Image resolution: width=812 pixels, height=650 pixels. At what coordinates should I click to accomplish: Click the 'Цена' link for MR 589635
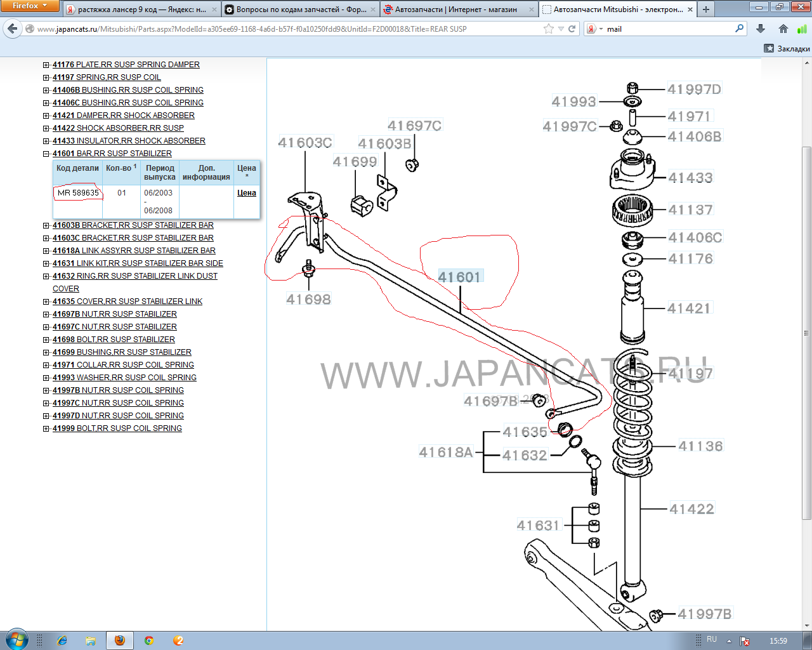tap(247, 193)
